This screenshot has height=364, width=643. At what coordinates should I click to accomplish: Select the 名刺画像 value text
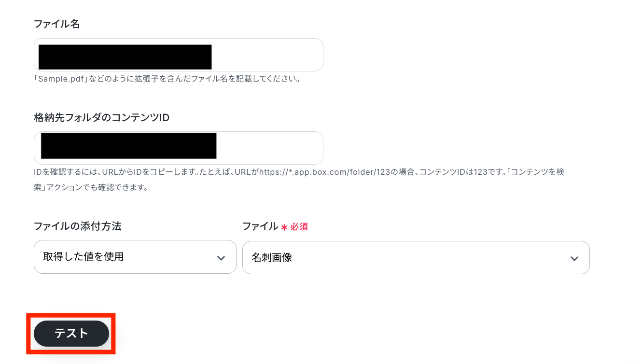272,258
